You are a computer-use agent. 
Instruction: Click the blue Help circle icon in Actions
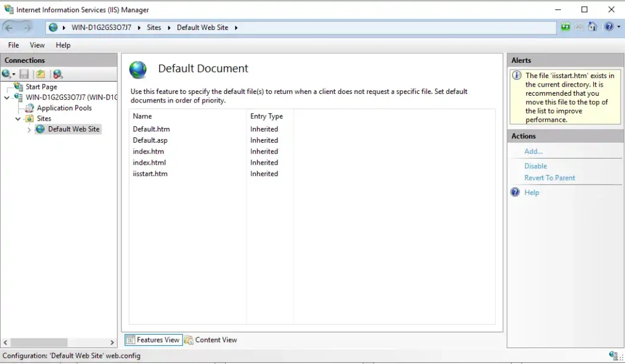pos(515,192)
